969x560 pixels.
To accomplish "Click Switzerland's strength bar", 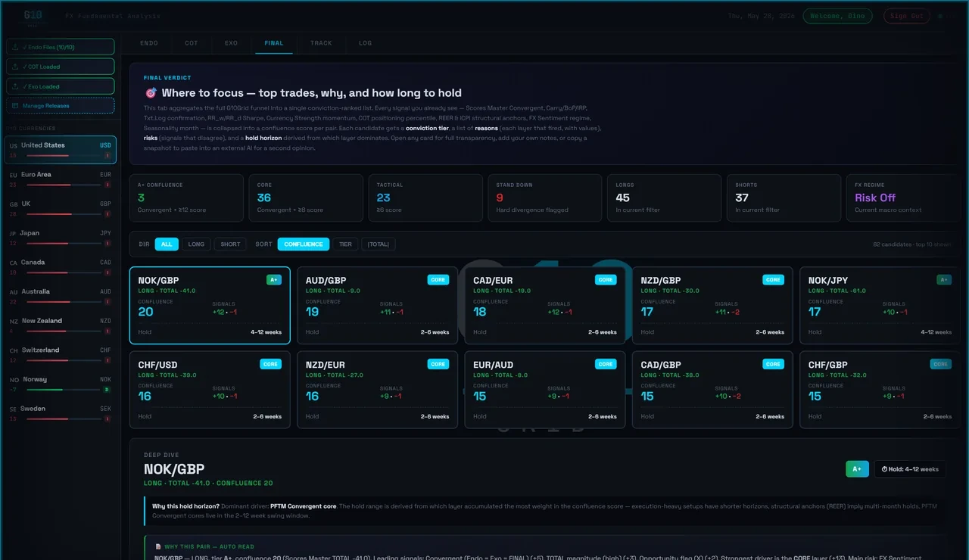I will [63, 360].
